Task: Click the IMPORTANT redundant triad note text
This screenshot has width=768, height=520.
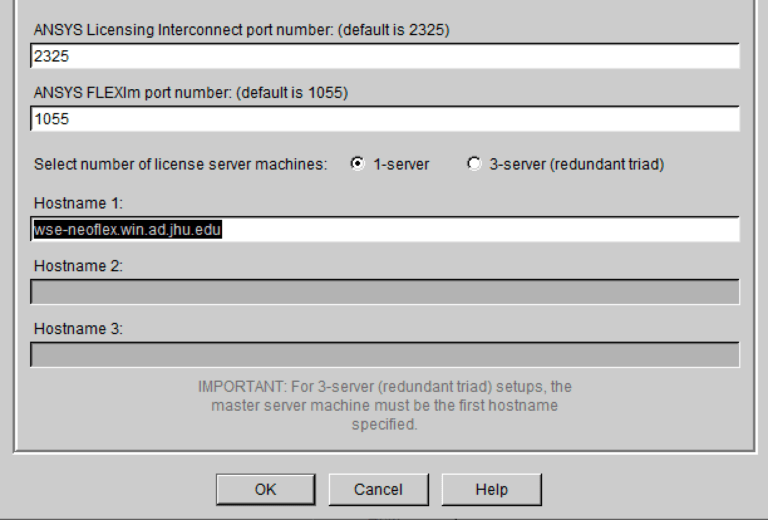Action: [x=385, y=405]
